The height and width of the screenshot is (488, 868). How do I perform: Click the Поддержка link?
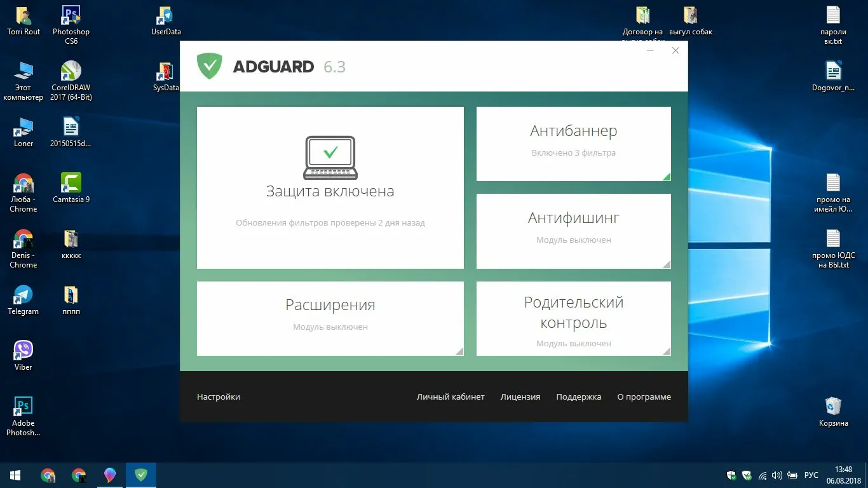[x=578, y=396]
